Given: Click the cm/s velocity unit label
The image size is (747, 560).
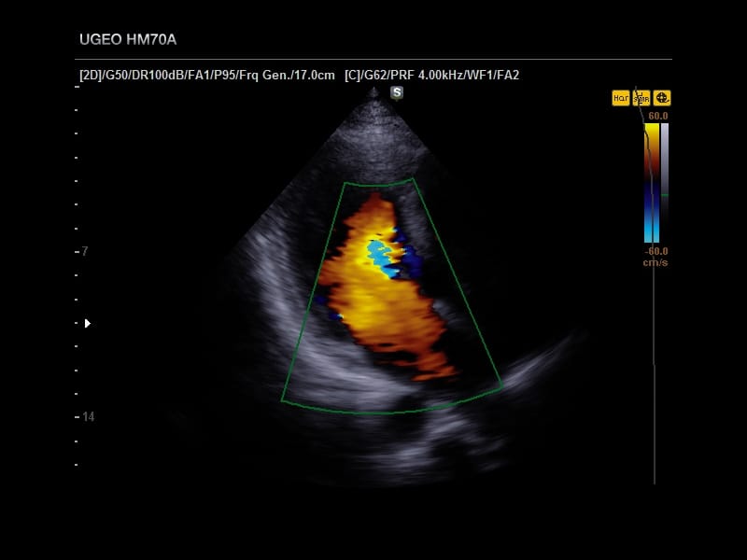Looking at the screenshot, I should click(655, 262).
